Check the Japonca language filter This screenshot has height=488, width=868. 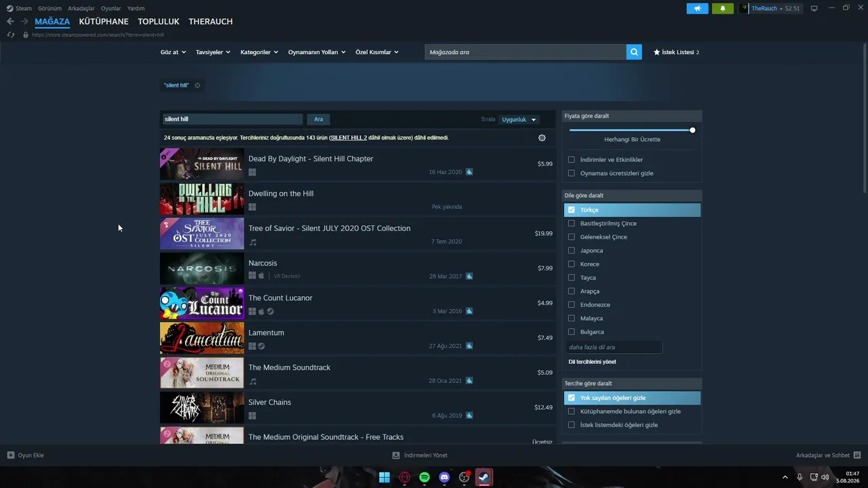point(572,251)
